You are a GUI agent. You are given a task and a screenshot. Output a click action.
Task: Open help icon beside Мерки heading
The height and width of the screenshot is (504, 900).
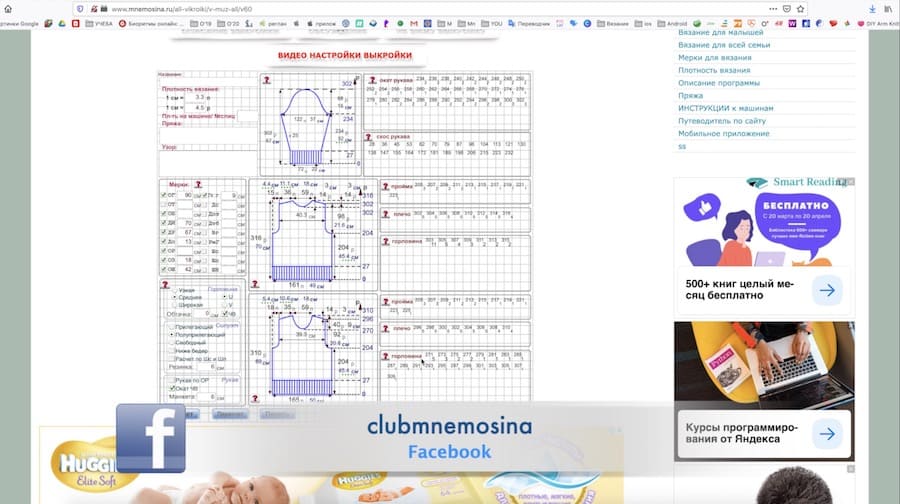click(x=198, y=184)
